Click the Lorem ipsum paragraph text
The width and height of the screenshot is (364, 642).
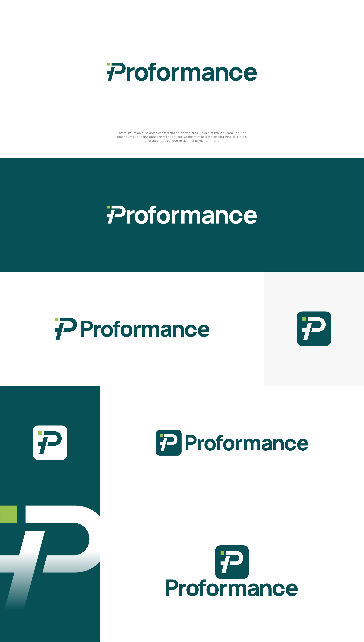[x=182, y=137]
